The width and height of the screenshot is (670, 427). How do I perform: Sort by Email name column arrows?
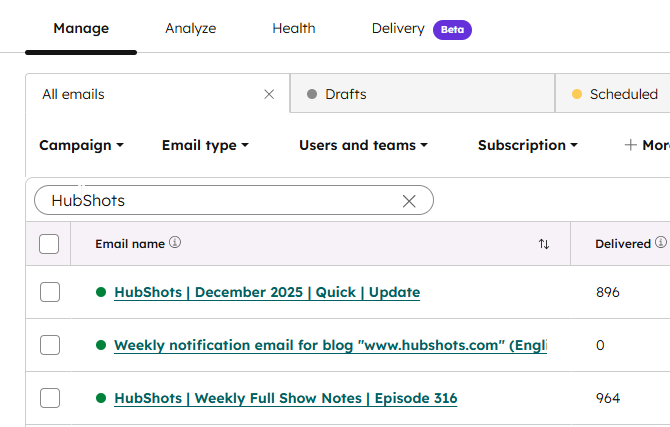(544, 244)
